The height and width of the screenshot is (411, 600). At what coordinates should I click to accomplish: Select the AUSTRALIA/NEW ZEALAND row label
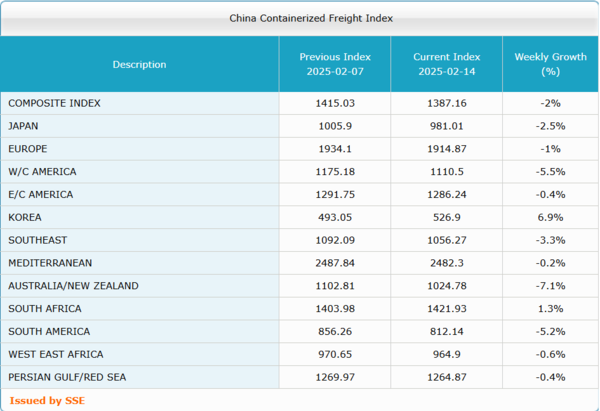73,286
